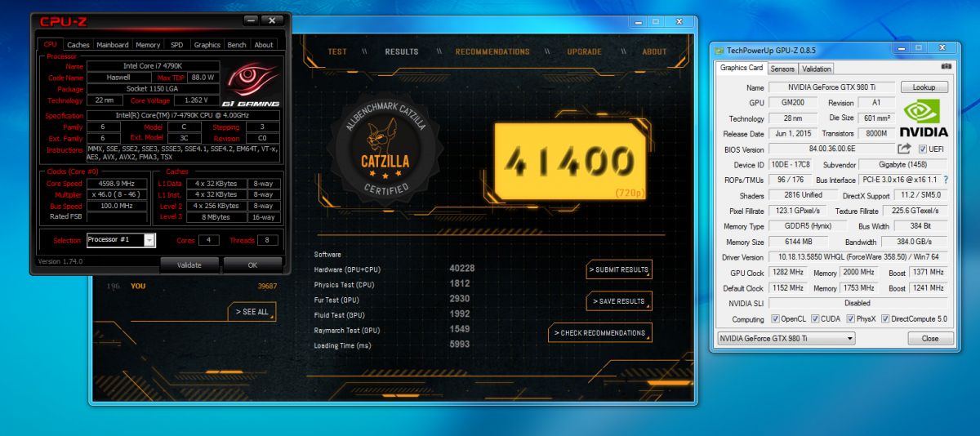Select the CPU tab in CPU-Z
Image resolution: width=980 pixels, height=436 pixels.
[51, 44]
